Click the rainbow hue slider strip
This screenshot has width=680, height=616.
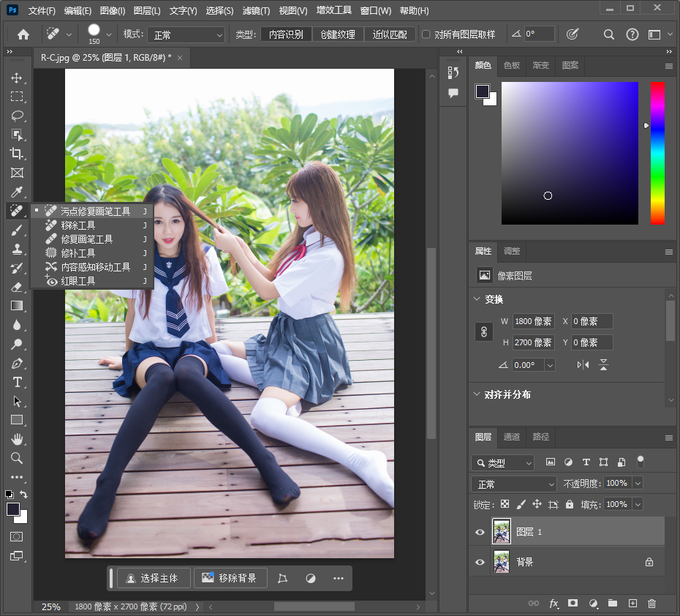pyautogui.click(x=657, y=152)
